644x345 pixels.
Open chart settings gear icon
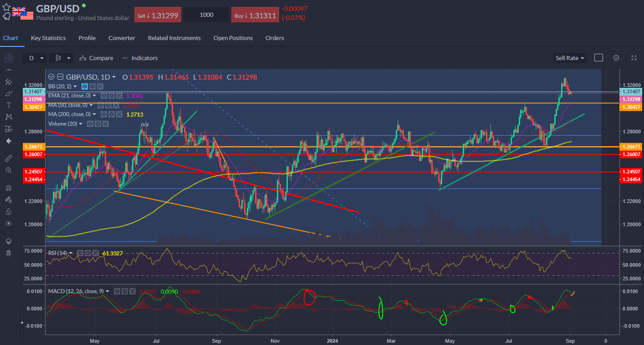[616, 58]
